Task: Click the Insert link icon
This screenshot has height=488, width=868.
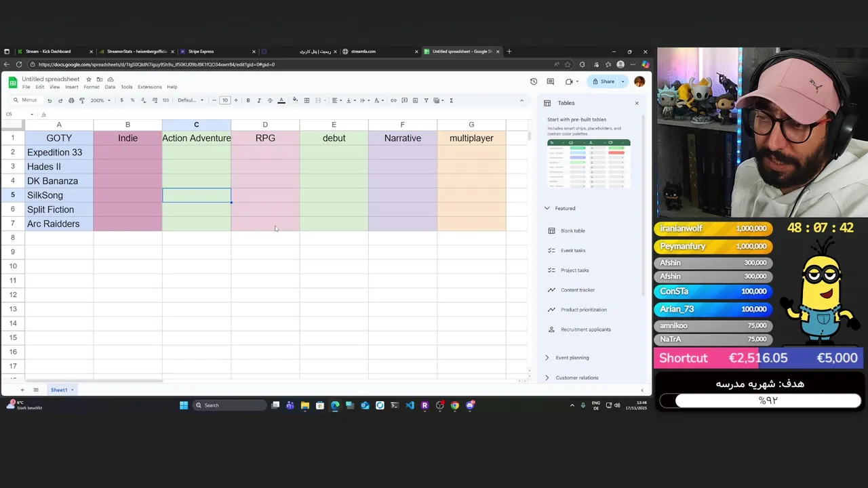Action: [x=393, y=100]
